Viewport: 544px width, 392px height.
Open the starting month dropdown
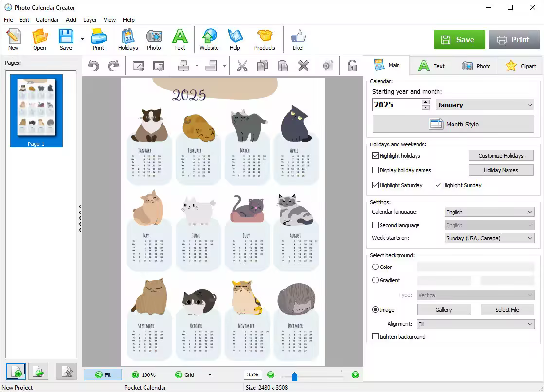pyautogui.click(x=485, y=105)
